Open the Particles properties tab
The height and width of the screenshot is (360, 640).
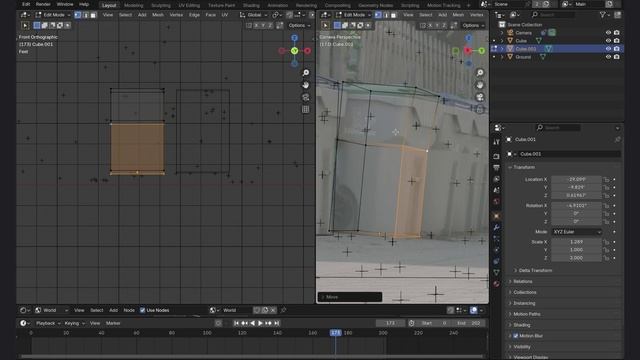pos(496,238)
